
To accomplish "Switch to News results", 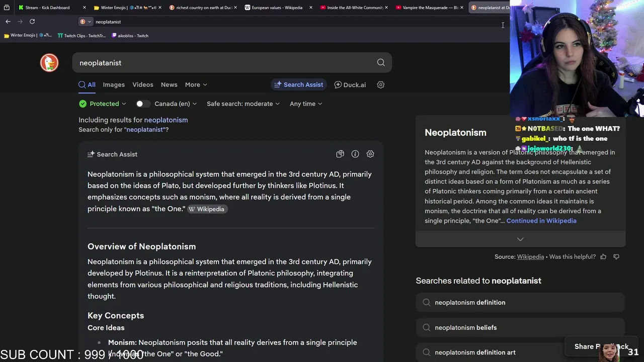I will 169,84.
